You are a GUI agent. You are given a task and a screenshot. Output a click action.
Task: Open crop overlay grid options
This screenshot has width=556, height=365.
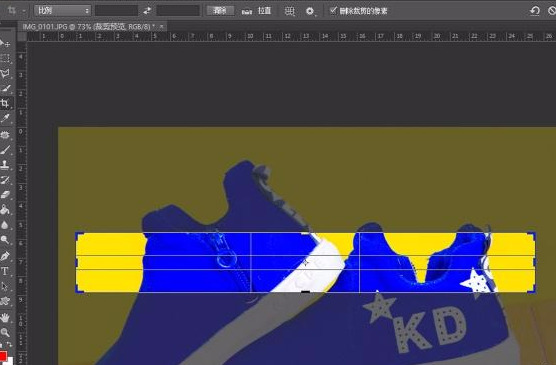[290, 11]
